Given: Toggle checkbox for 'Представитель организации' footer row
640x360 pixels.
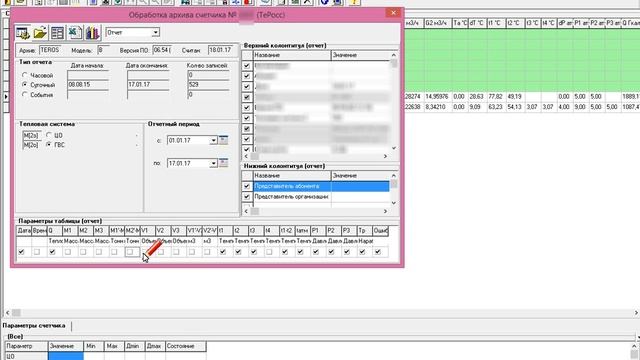Looking at the screenshot, I should (247, 196).
